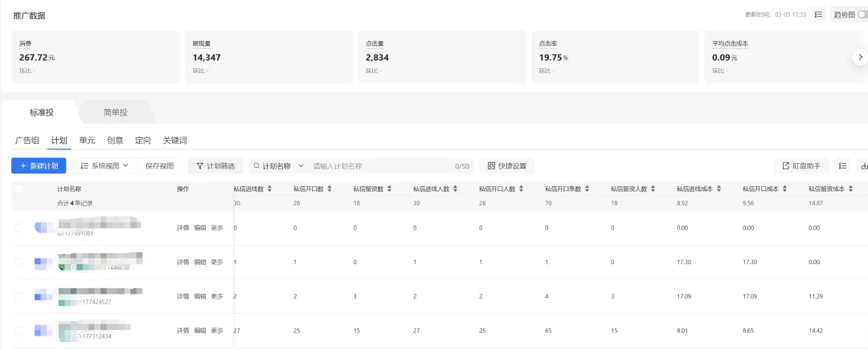Click the 更新时间 03-05 17:33 text

pyautogui.click(x=776, y=15)
